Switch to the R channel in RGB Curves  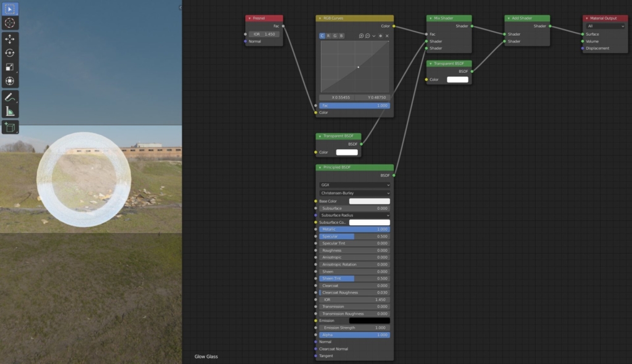[x=328, y=36]
